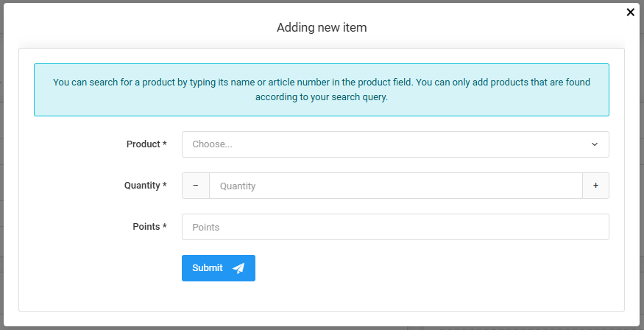Click the product search info banner

tap(322, 89)
